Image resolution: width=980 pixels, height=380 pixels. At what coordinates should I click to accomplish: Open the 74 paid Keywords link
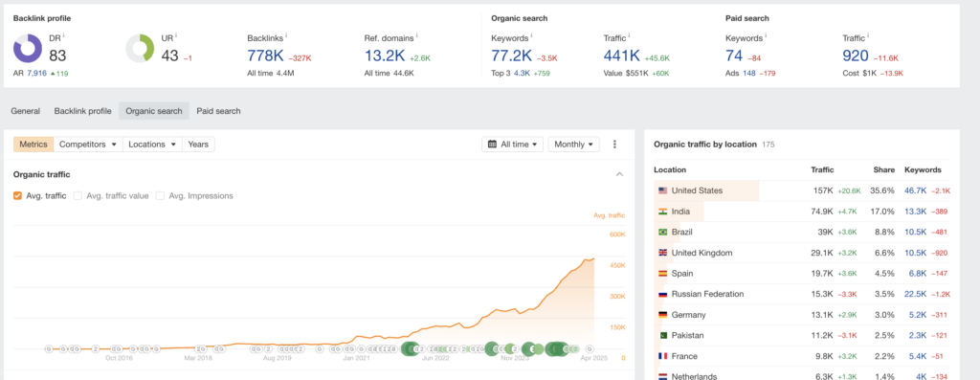(734, 56)
